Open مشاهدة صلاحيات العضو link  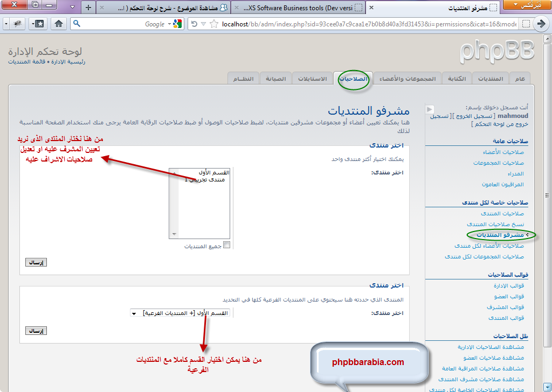(x=493, y=358)
